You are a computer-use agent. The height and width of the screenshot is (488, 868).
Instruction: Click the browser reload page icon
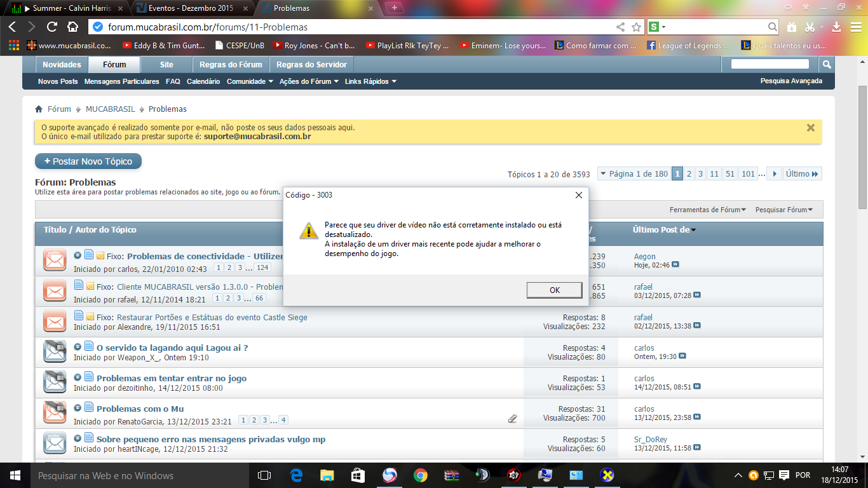(x=52, y=27)
